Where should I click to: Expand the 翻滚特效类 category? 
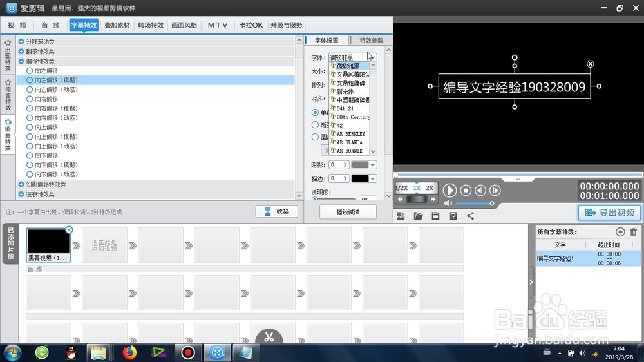pyautogui.click(x=21, y=52)
